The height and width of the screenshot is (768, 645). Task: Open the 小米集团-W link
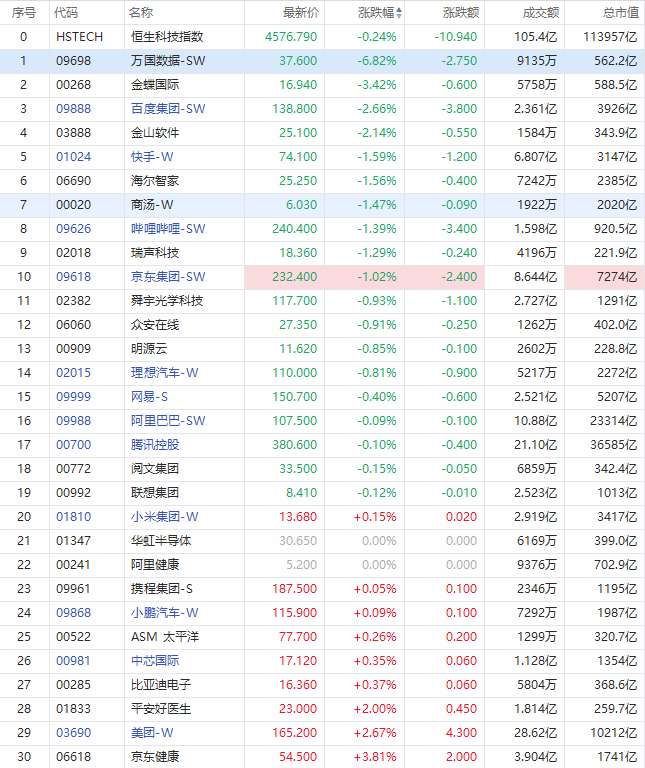point(165,517)
